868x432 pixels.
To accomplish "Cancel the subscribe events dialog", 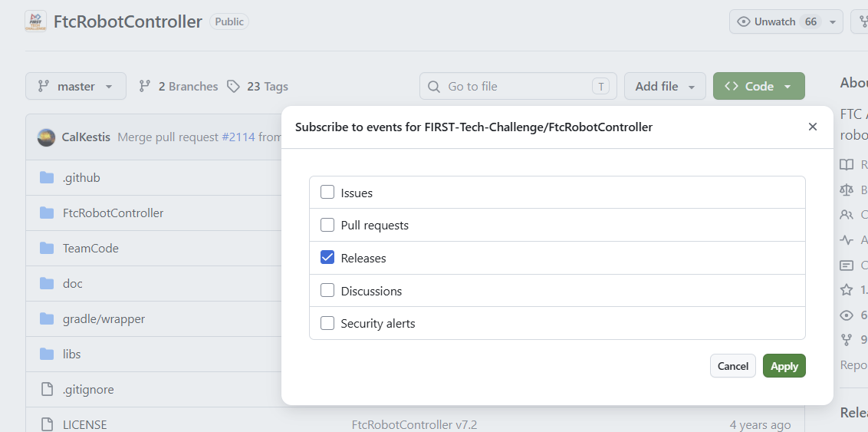I will point(733,366).
